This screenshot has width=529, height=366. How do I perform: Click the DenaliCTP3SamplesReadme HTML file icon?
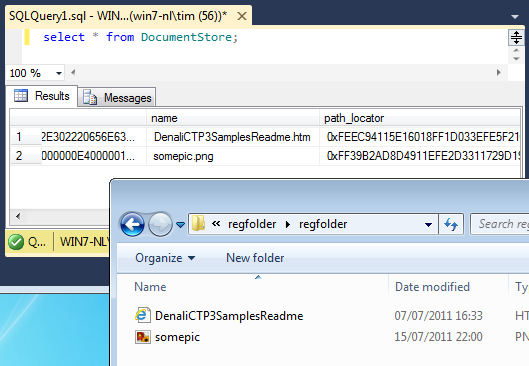tap(142, 315)
